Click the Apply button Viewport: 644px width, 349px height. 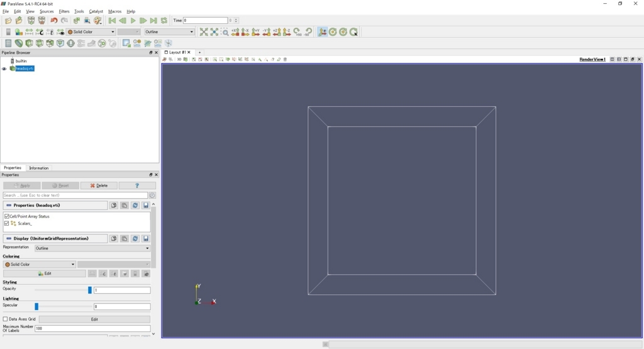point(22,186)
